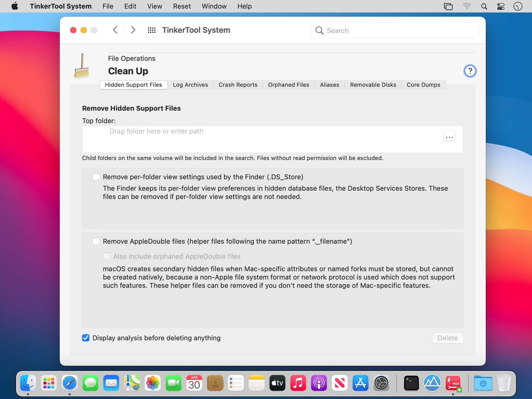Open the Reset menu
The width and height of the screenshot is (532, 399).
pos(182,6)
